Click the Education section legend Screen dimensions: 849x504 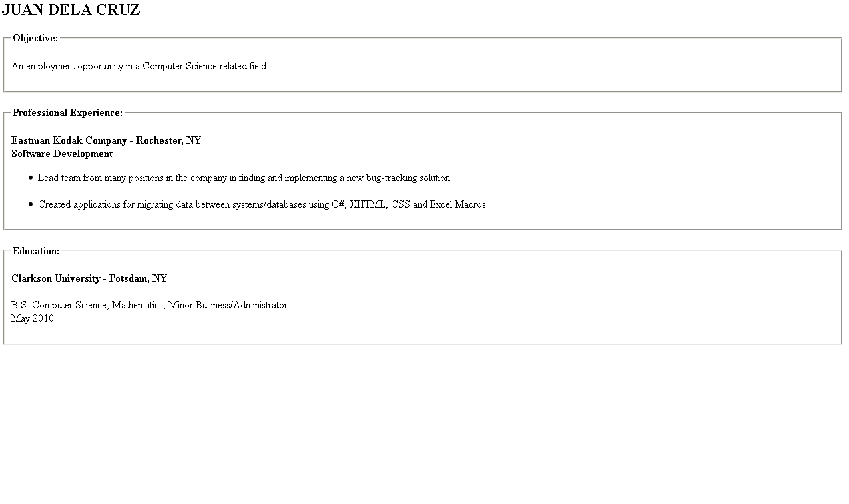pos(36,251)
